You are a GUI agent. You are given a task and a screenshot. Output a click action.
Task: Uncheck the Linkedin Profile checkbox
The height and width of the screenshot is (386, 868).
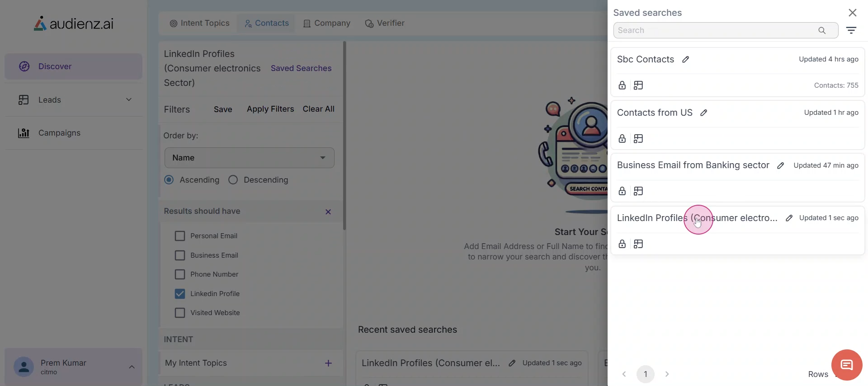180,294
